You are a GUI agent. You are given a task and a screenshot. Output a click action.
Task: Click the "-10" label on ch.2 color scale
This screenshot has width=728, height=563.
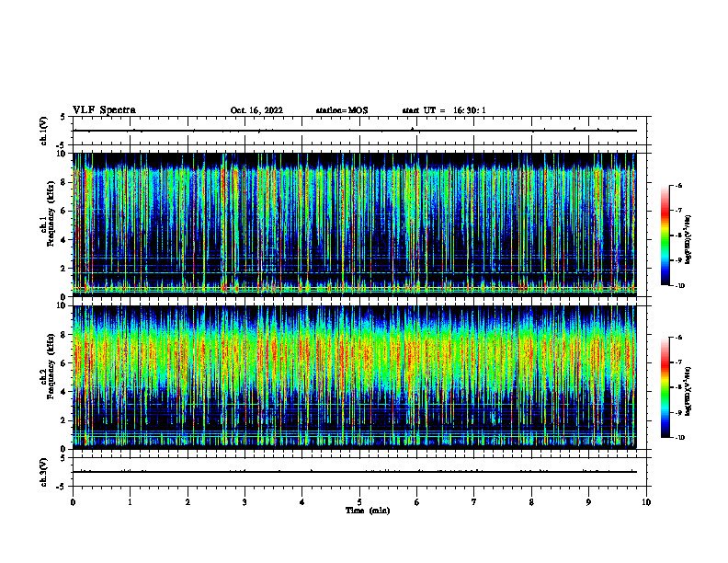679,438
